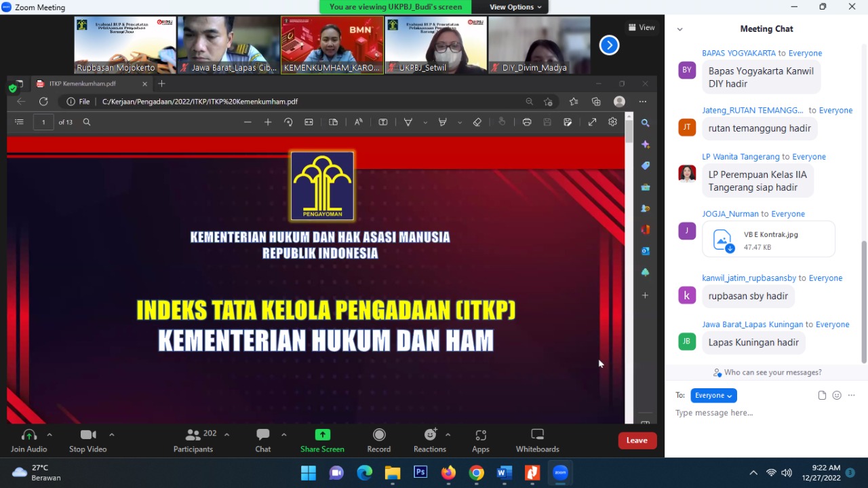868x488 pixels.
Task: Open Reactions in Zoom
Action: [x=430, y=440]
